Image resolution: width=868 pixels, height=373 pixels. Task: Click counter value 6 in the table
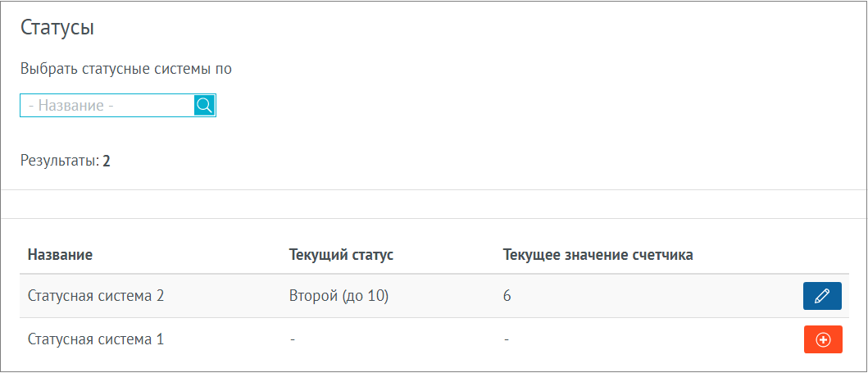click(507, 296)
